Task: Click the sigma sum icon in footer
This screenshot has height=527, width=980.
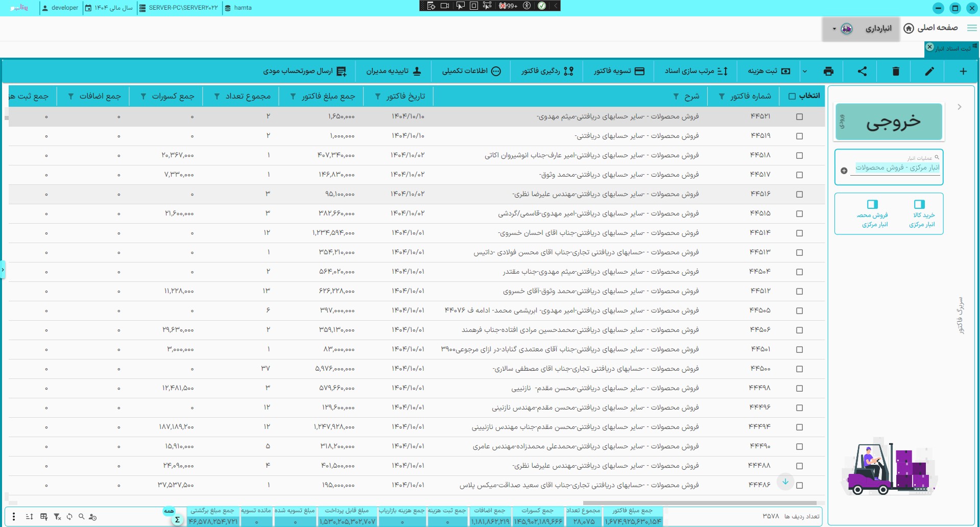Action: 177,520
